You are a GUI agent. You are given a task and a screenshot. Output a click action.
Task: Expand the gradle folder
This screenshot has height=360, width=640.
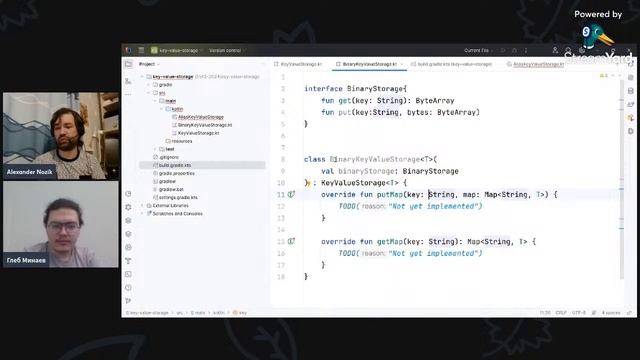pyautogui.click(x=149, y=85)
